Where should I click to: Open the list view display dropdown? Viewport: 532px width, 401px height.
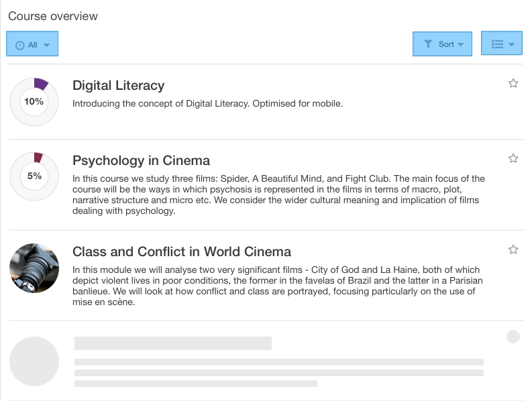pos(501,43)
